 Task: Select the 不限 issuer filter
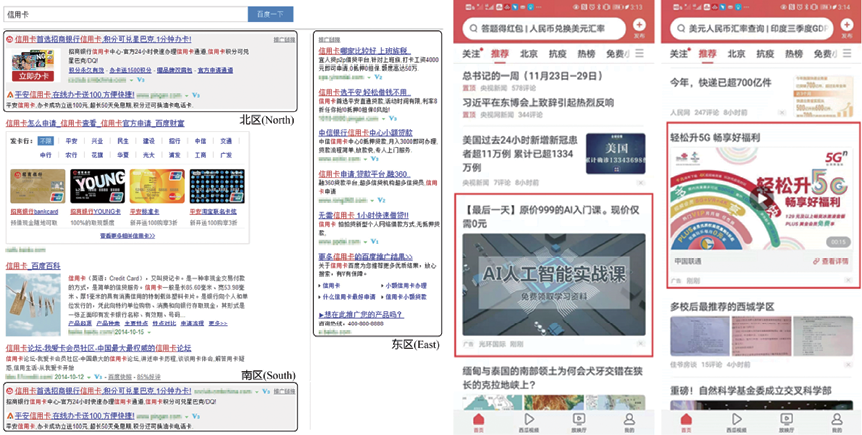[x=45, y=141]
